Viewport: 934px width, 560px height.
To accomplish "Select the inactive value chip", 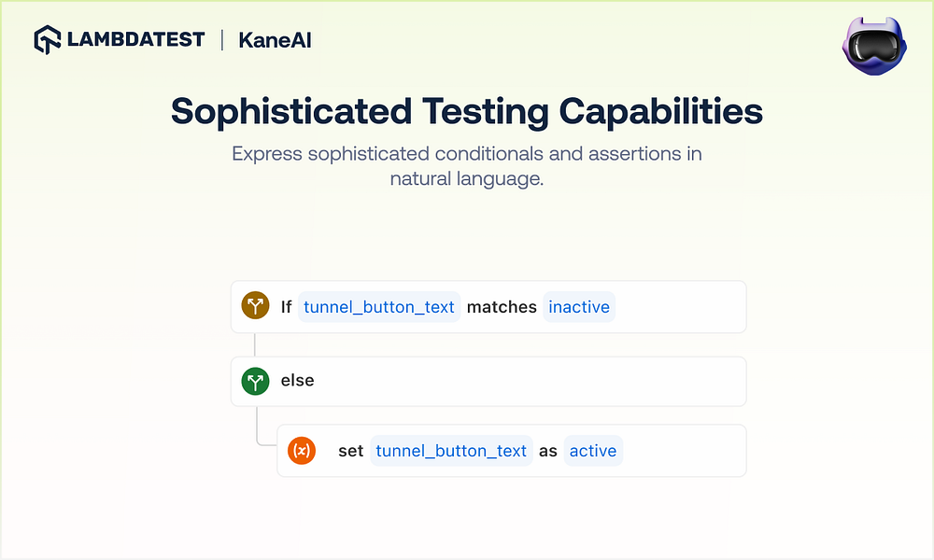I will pyautogui.click(x=579, y=307).
